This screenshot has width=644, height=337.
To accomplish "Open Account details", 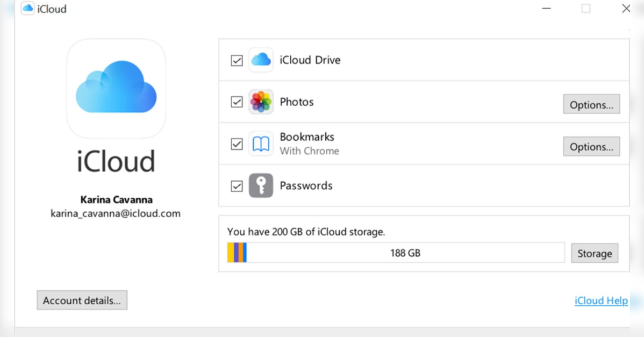I will click(82, 300).
